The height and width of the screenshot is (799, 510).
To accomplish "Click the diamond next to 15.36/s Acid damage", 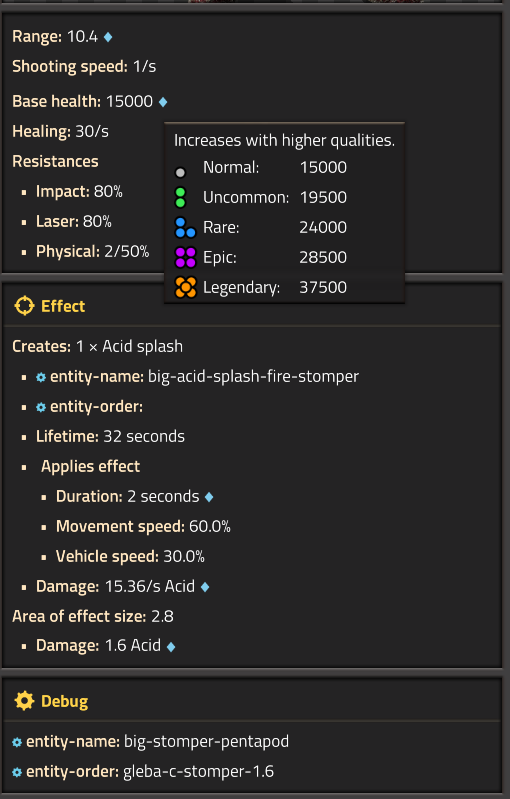I will pyautogui.click(x=205, y=588).
